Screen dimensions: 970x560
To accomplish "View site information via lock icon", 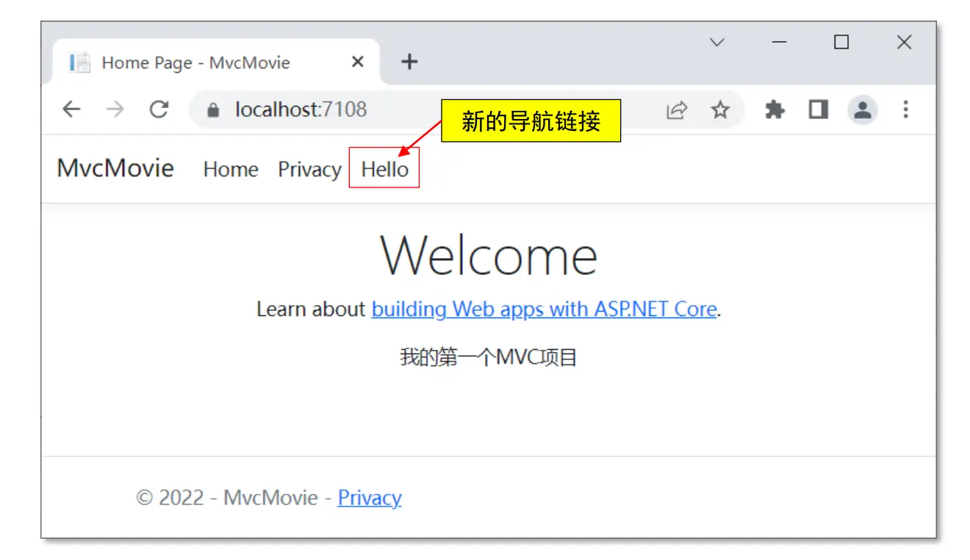I will (214, 110).
